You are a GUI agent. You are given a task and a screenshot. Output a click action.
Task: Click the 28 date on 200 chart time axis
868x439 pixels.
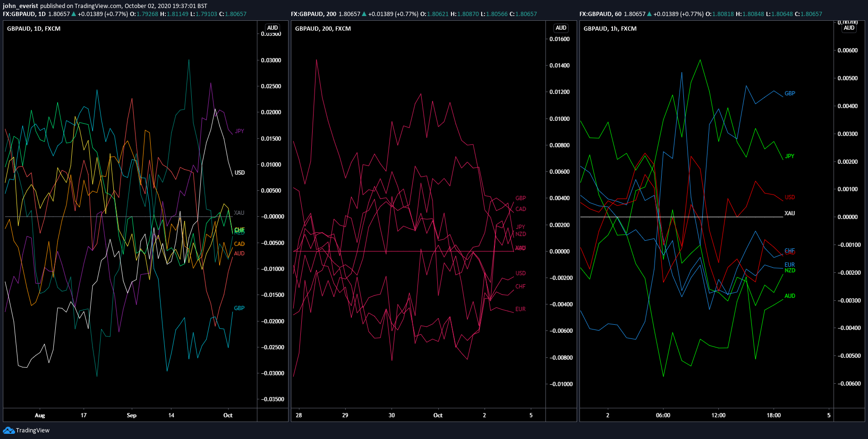pyautogui.click(x=298, y=415)
